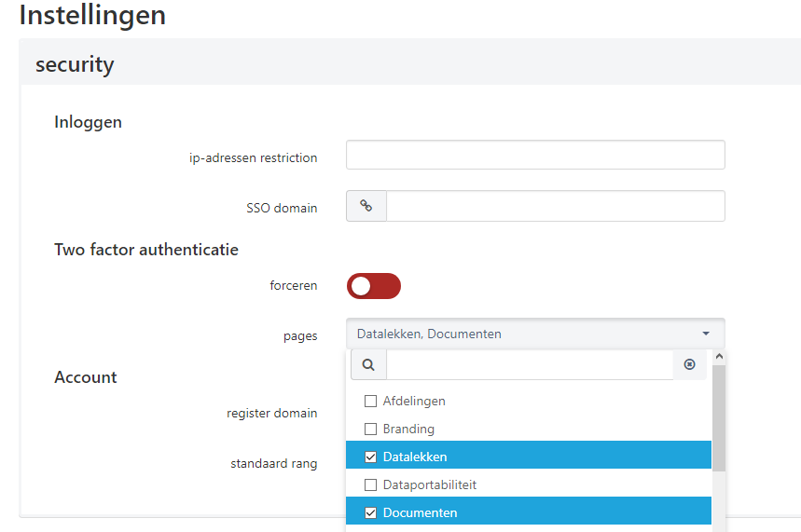Screen dimensions: 801x532
Task: Focus the SSO domain input field
Action: point(555,207)
